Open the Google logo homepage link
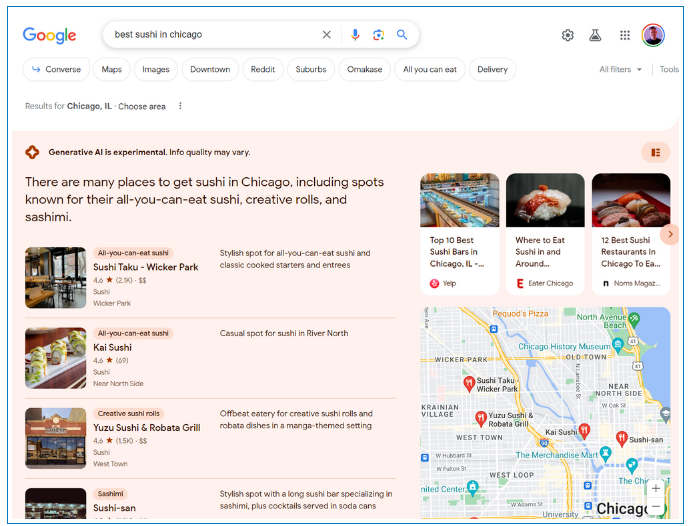Image resolution: width=694 pixels, height=526 pixels. click(49, 35)
